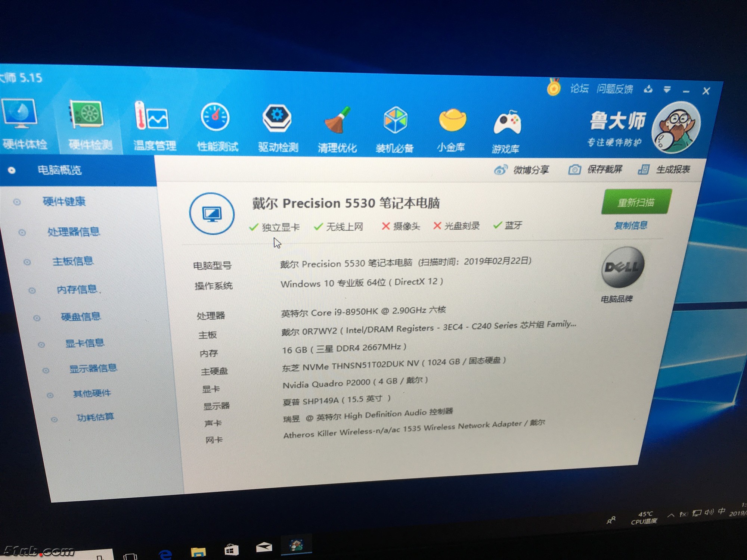Viewport: 747px width, 560px height.
Task: Select 处理器信息 in the sidebar
Action: (x=73, y=232)
